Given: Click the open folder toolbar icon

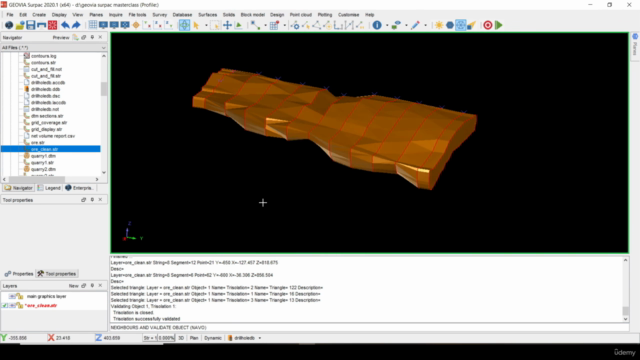Looking at the screenshot, I should pyautogui.click(x=20, y=25).
